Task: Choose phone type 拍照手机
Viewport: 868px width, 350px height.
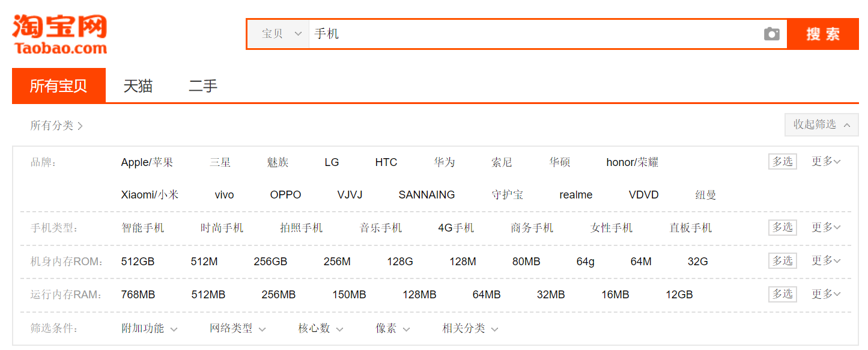Action: point(301,228)
